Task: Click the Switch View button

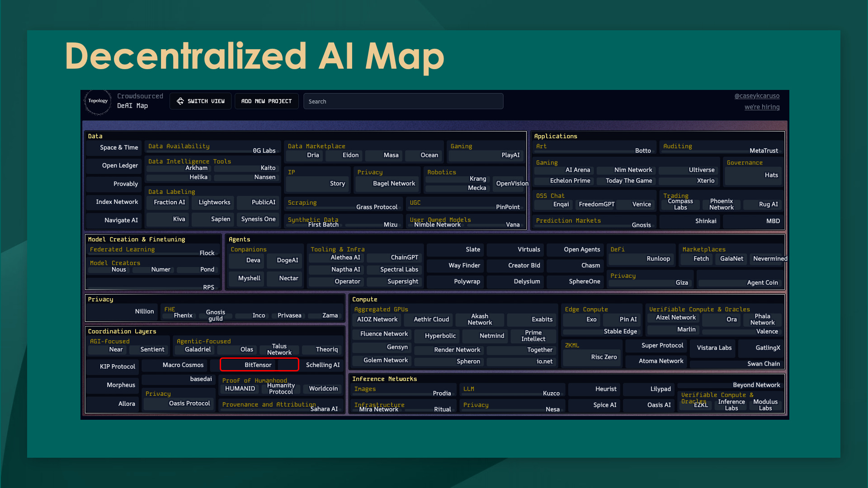Action: tap(200, 101)
